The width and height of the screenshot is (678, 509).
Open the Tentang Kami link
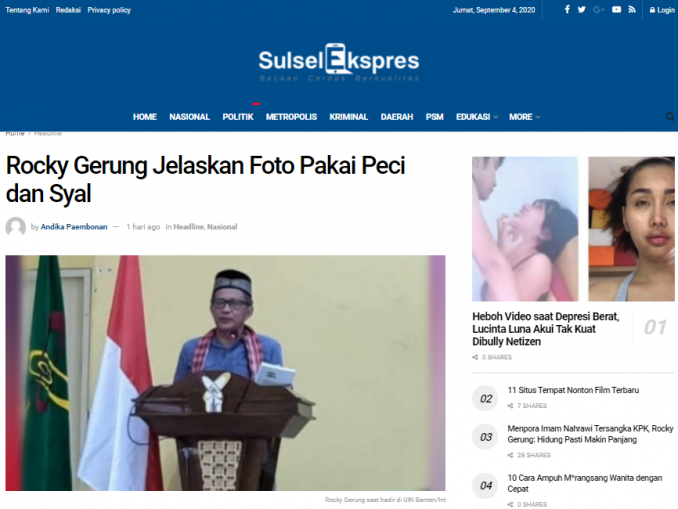27,10
